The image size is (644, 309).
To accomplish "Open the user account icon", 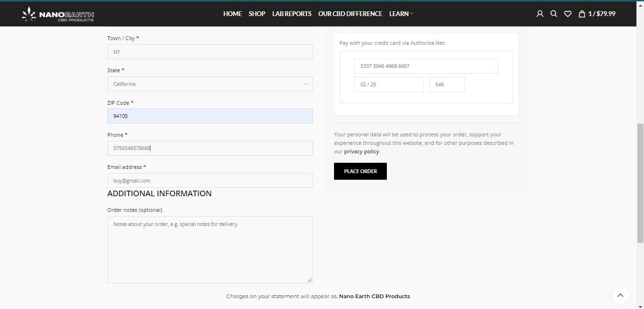I will [539, 14].
